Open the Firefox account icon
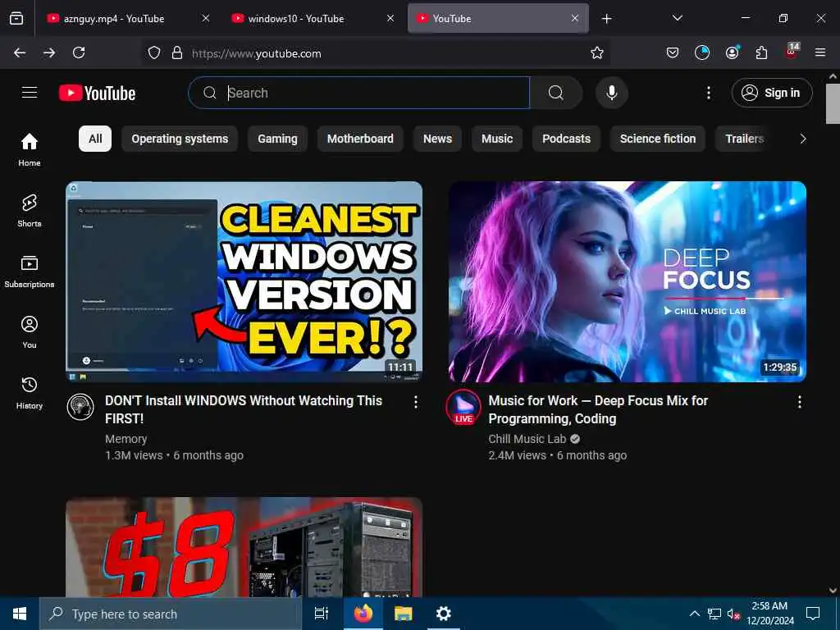Screen dimensions: 840x630 pyautogui.click(x=732, y=52)
